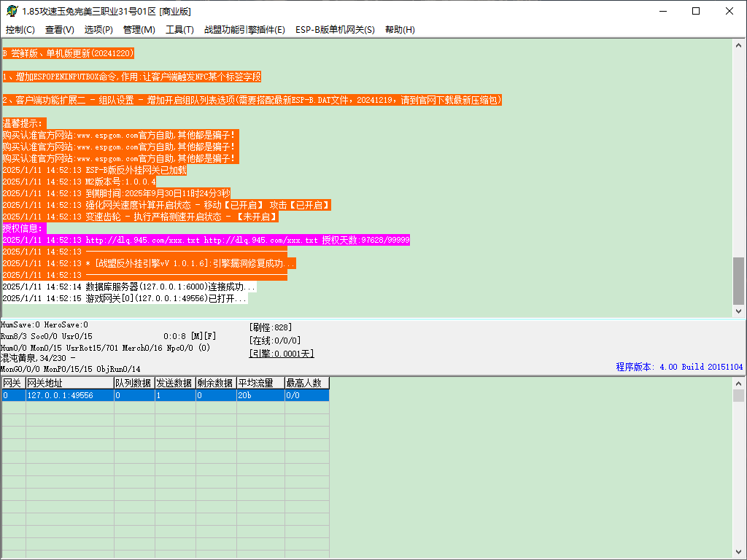Click the magenta 授权天数:97628/99999 log line
The height and width of the screenshot is (560, 747).
[206, 240]
